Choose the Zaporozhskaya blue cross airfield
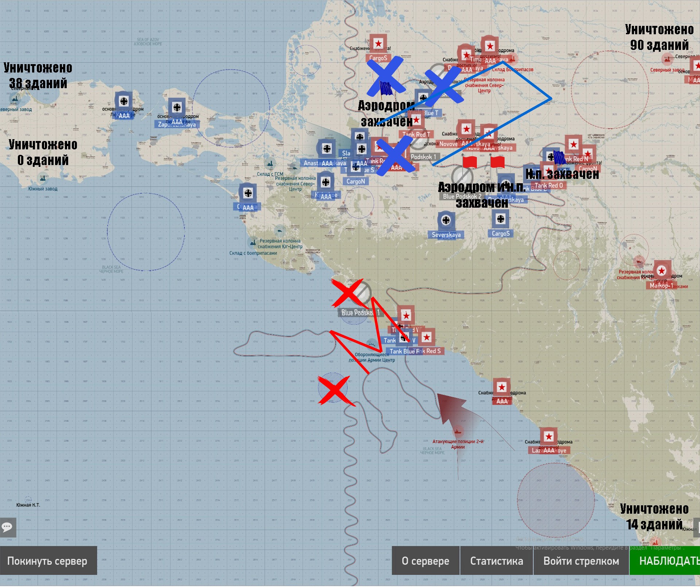The height and width of the screenshot is (588, 700). coord(177,108)
